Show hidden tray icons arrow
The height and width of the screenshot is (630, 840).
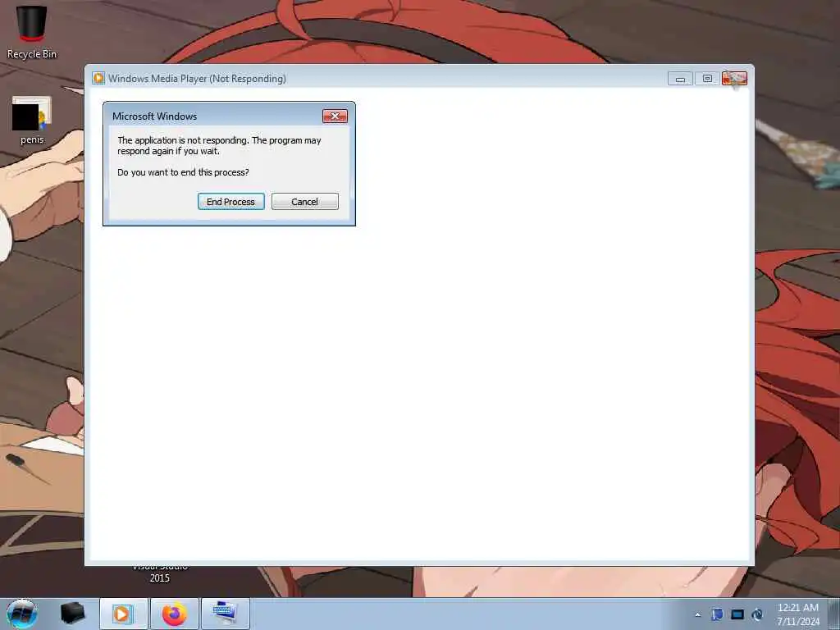(x=697, y=614)
